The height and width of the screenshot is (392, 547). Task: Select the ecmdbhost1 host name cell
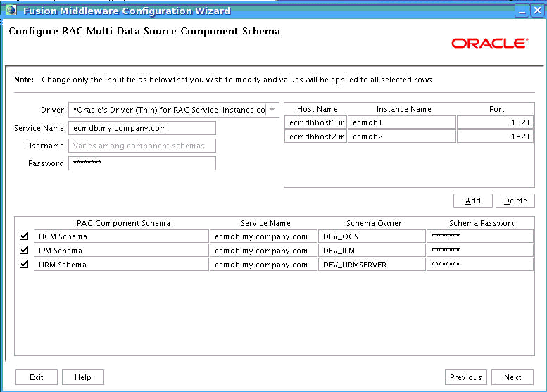pyautogui.click(x=316, y=122)
